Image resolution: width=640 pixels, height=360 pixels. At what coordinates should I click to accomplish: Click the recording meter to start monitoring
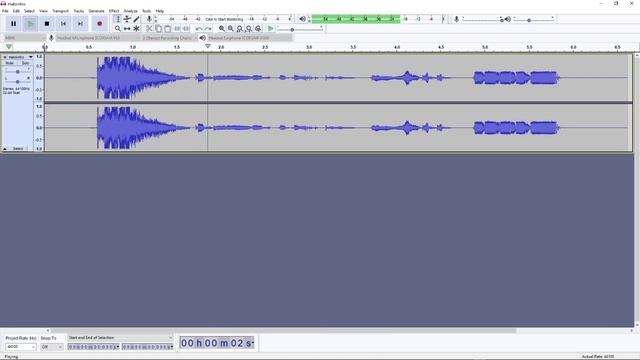(x=224, y=19)
